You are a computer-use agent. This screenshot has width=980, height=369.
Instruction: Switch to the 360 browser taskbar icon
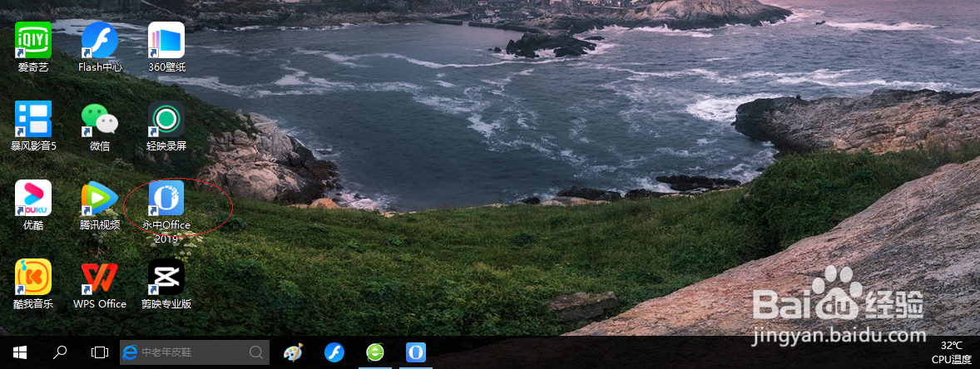coord(375,352)
